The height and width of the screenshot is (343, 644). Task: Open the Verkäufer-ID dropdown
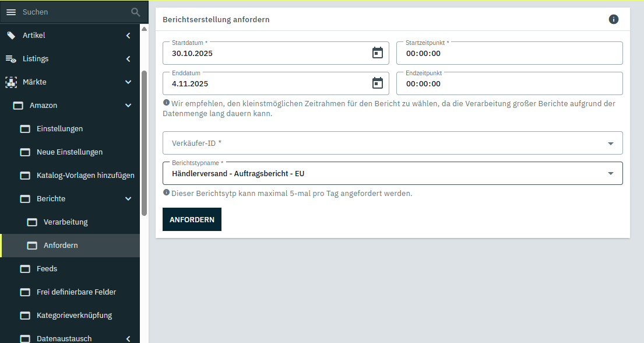pos(610,143)
